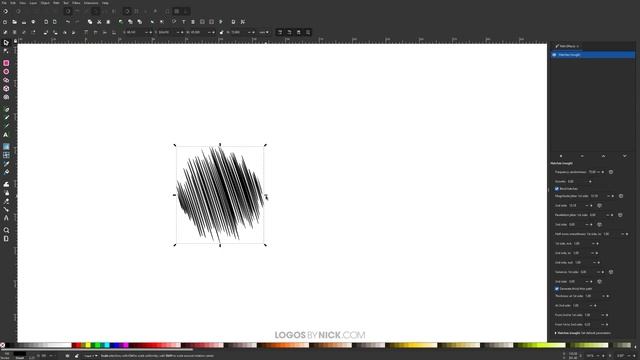Open the File menu
Screen dimensions: 640x360
click(4, 3)
